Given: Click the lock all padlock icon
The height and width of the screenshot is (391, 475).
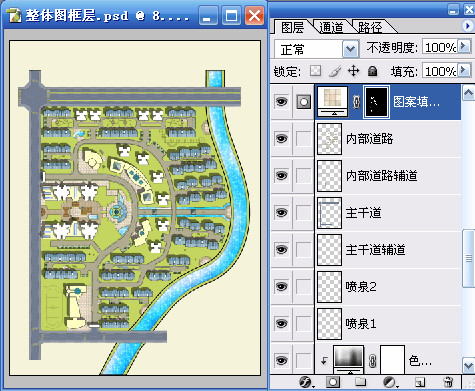Looking at the screenshot, I should (372, 71).
